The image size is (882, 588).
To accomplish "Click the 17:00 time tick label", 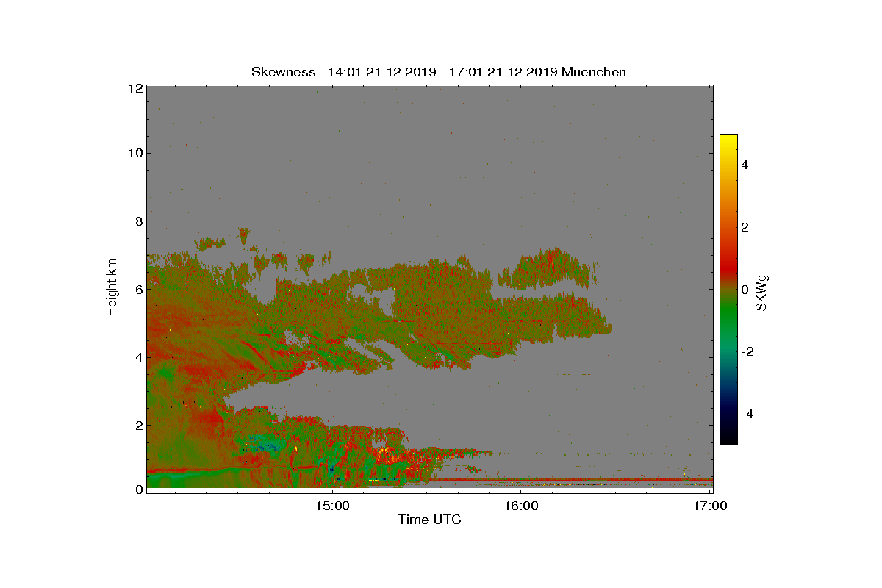I will [710, 506].
